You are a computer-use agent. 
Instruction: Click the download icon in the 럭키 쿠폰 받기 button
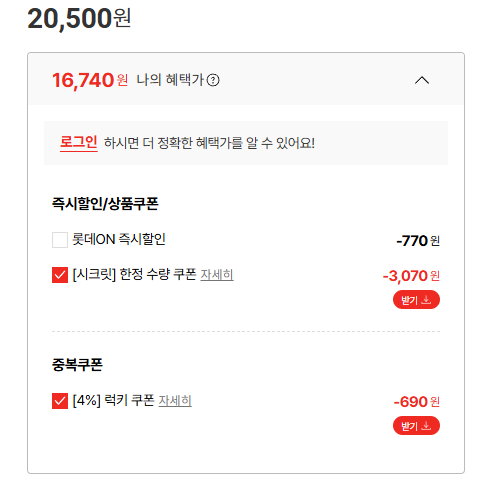tap(426, 426)
